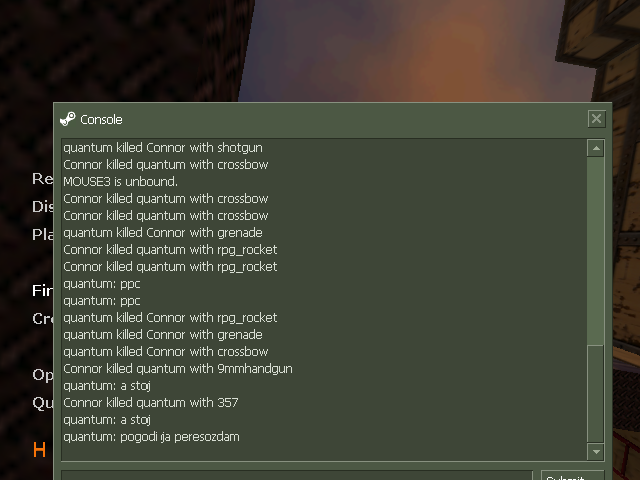Click the 'MOUSE3 is unbound.' console line

(120, 182)
